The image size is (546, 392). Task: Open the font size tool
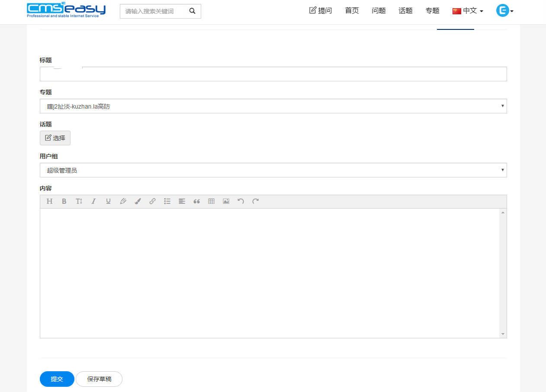point(79,201)
